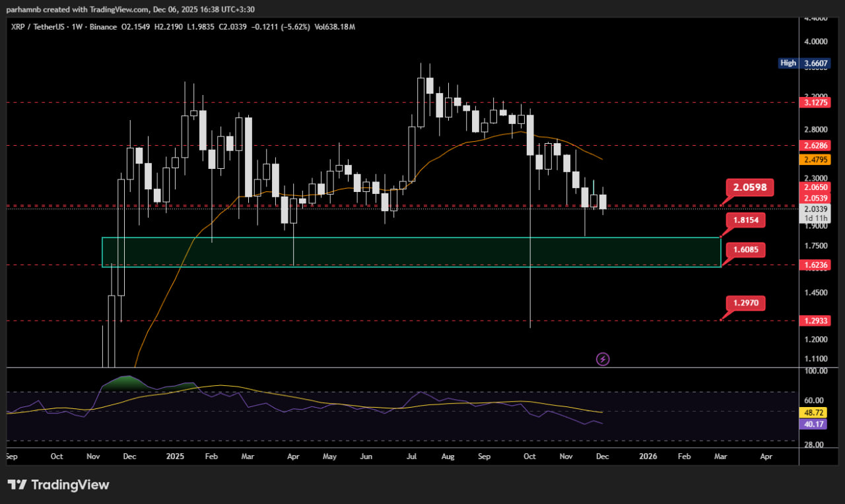Click the purple 40.17 RSI label
Image resolution: width=845 pixels, height=504 pixels.
click(x=813, y=424)
